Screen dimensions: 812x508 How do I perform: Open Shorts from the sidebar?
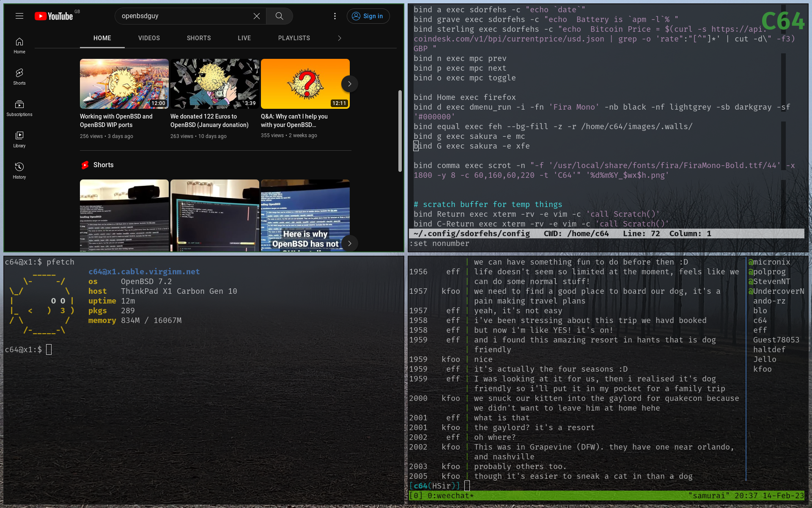[19, 77]
